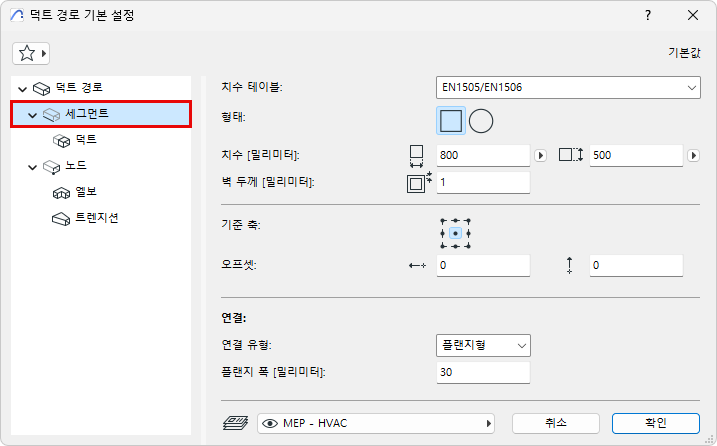This screenshot has height=446, width=717.
Task: Click the 세그먼트 segment icon
Action: click(51, 115)
